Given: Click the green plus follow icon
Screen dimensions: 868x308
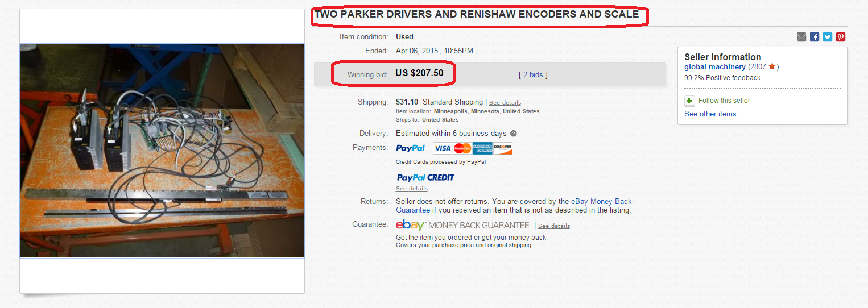Looking at the screenshot, I should coord(689,101).
